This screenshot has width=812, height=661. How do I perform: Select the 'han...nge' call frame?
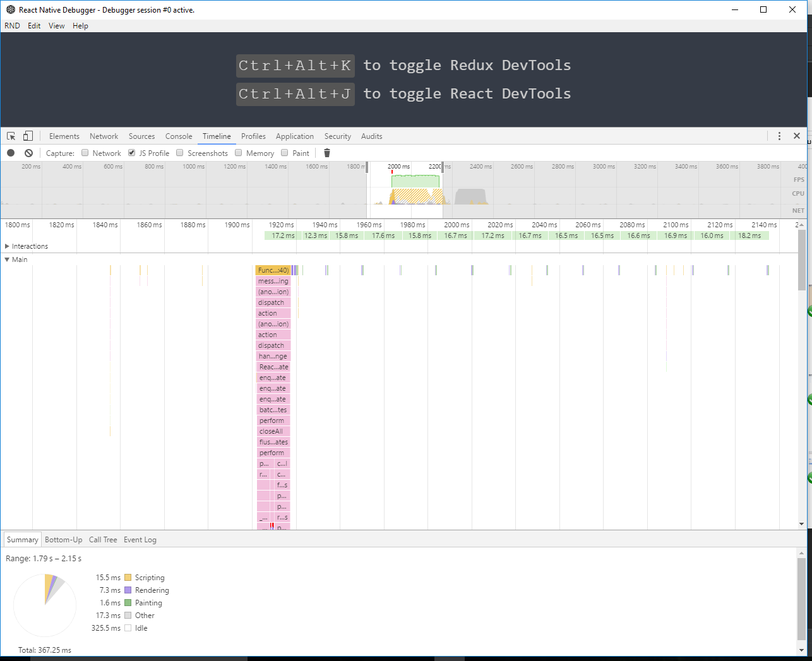coord(273,356)
